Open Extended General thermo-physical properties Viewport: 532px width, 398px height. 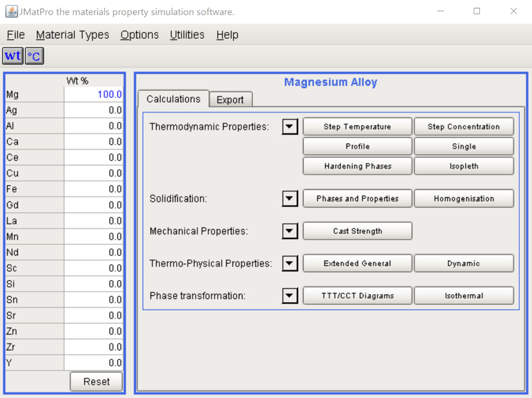point(358,263)
